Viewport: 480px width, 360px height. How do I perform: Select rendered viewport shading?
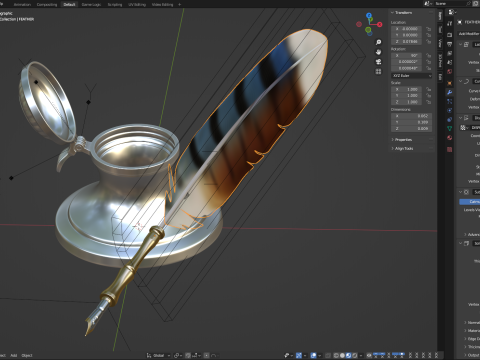click(x=355, y=355)
